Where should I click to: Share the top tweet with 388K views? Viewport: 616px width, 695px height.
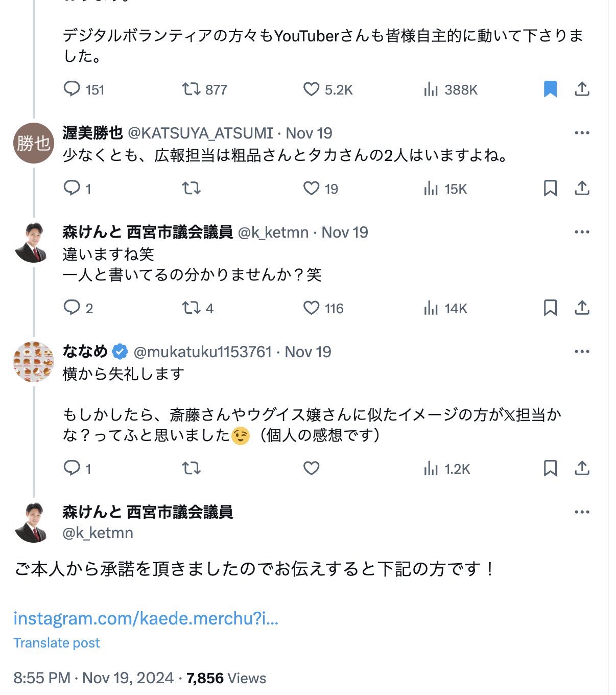point(582,89)
